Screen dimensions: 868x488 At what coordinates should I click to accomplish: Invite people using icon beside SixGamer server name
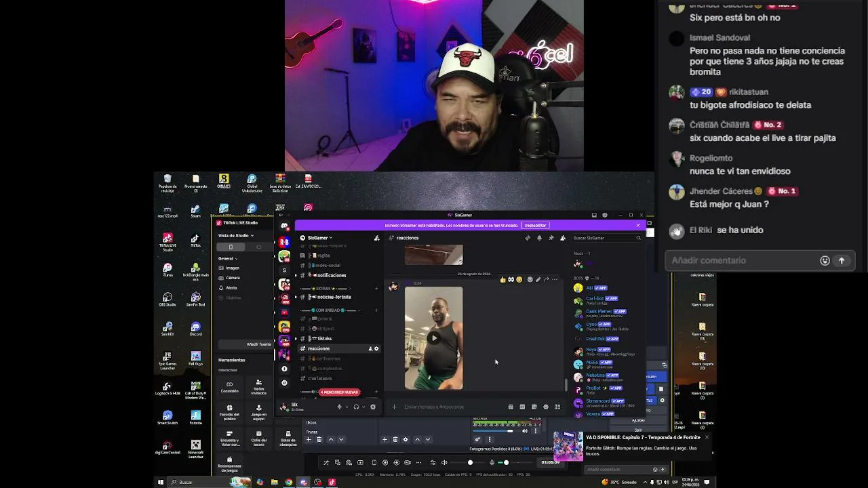click(377, 238)
